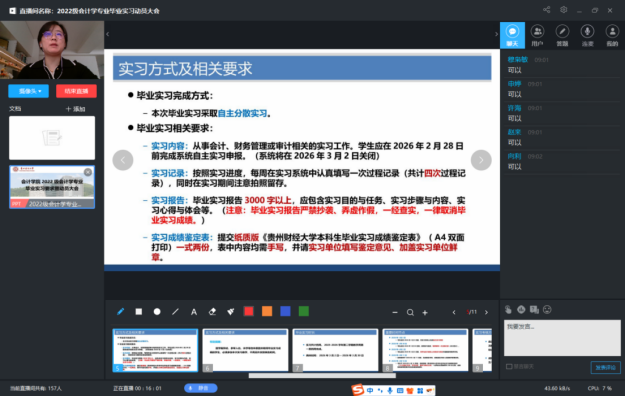Image resolution: width=625 pixels, height=397 pixels.
Task: Activate the text annotation tool
Action: [194, 312]
